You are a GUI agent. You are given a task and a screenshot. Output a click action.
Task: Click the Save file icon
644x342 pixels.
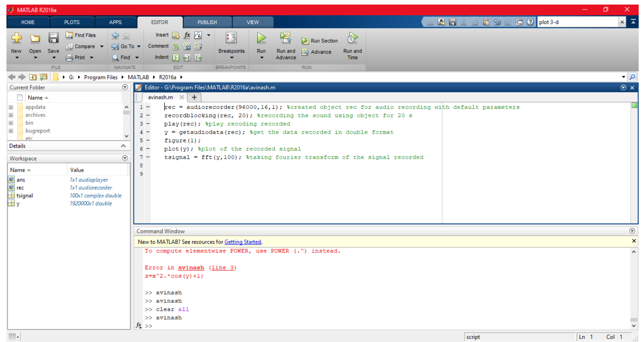53,38
